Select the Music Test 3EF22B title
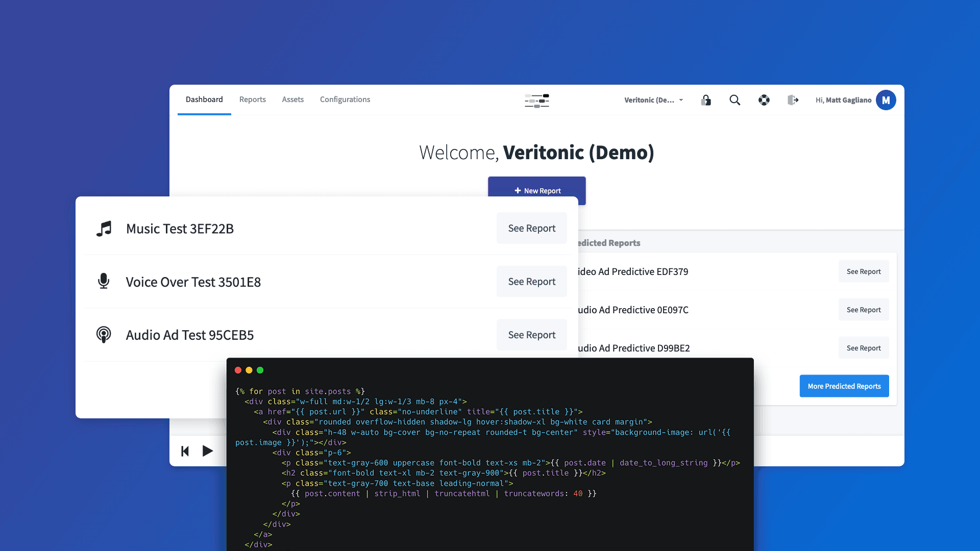This screenshot has height=551, width=980. tap(180, 229)
